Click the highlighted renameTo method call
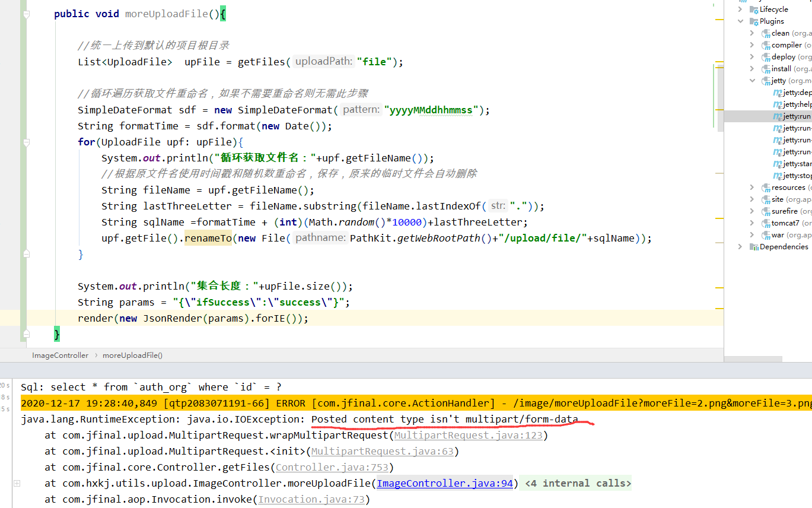The width and height of the screenshot is (812, 508). point(208,238)
